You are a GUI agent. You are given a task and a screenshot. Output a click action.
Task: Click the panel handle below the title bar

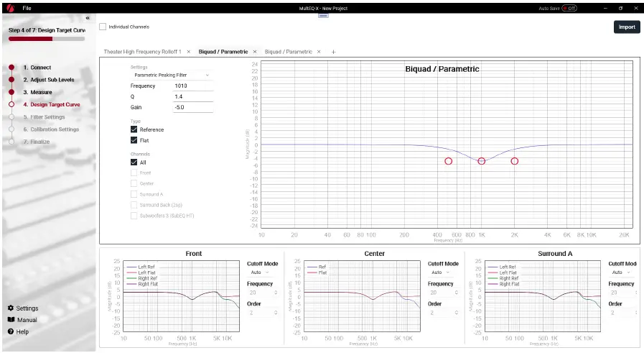pos(323,16)
